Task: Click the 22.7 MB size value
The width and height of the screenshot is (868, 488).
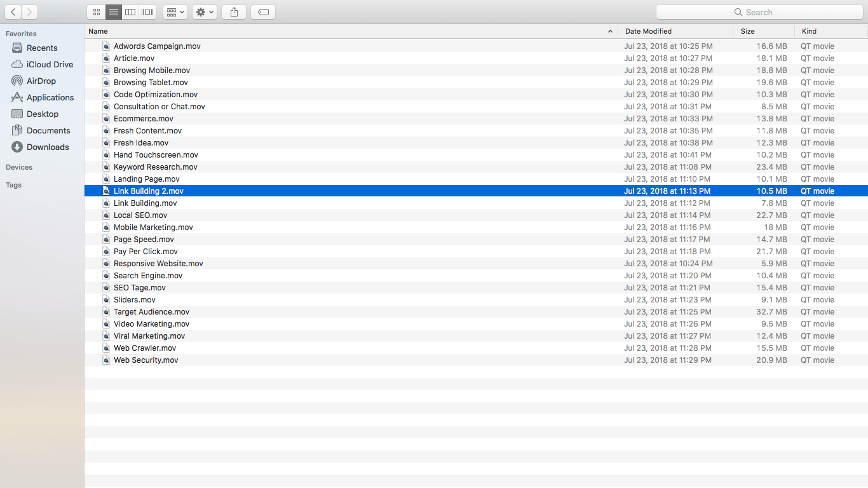Action: 772,215
